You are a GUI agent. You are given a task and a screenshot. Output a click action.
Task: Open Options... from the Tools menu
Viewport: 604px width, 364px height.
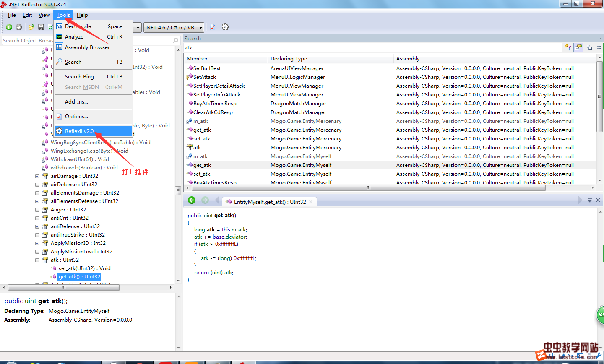[x=93, y=117]
